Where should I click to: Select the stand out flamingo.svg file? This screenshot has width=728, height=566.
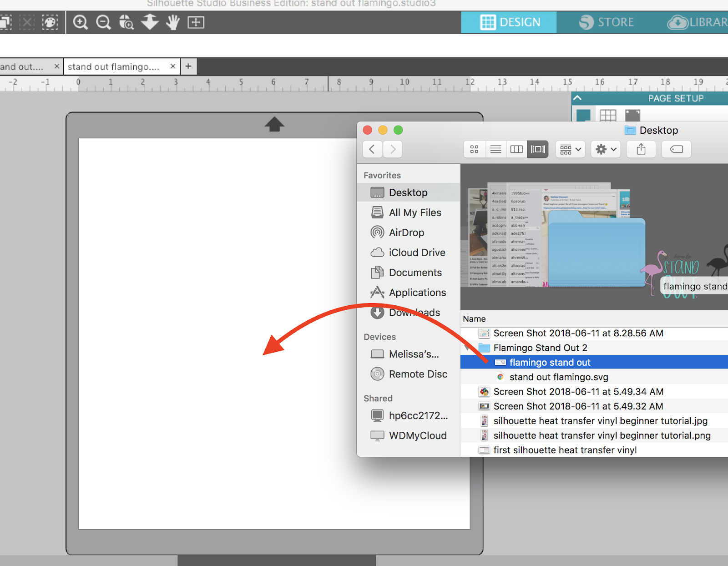click(558, 377)
